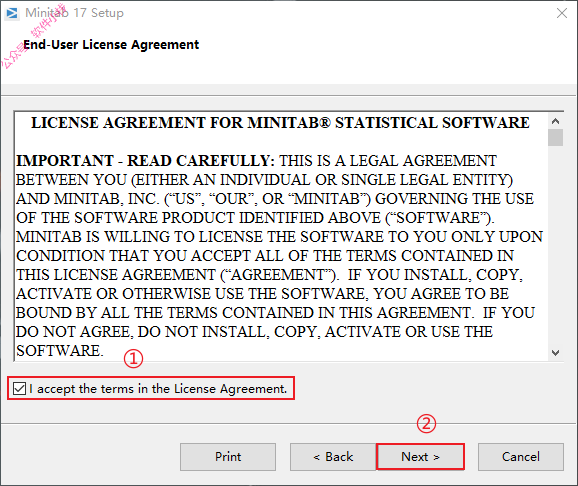Image resolution: width=578 pixels, height=486 pixels.
Task: Go to previous step with Back button
Action: [x=333, y=457]
